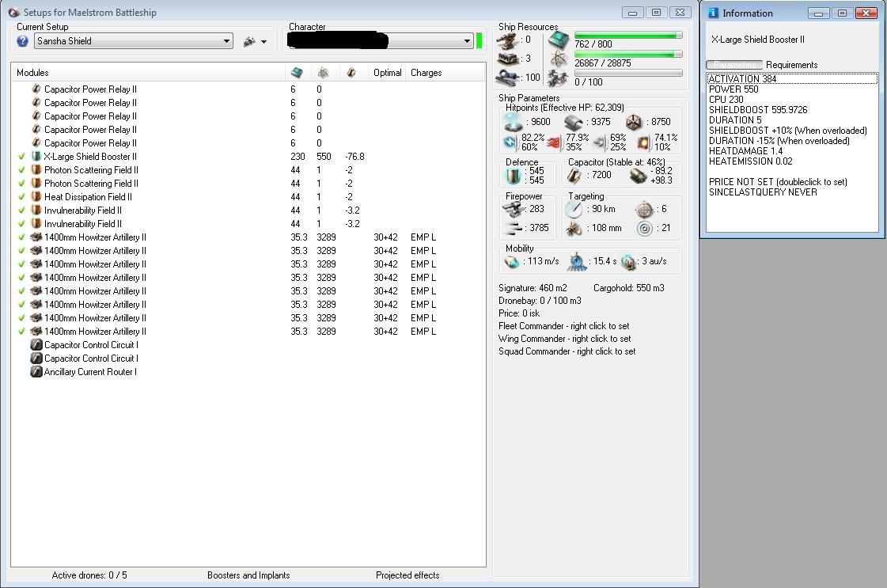Click the Squad Commander line to set it
887x588 pixels.
pos(567,351)
